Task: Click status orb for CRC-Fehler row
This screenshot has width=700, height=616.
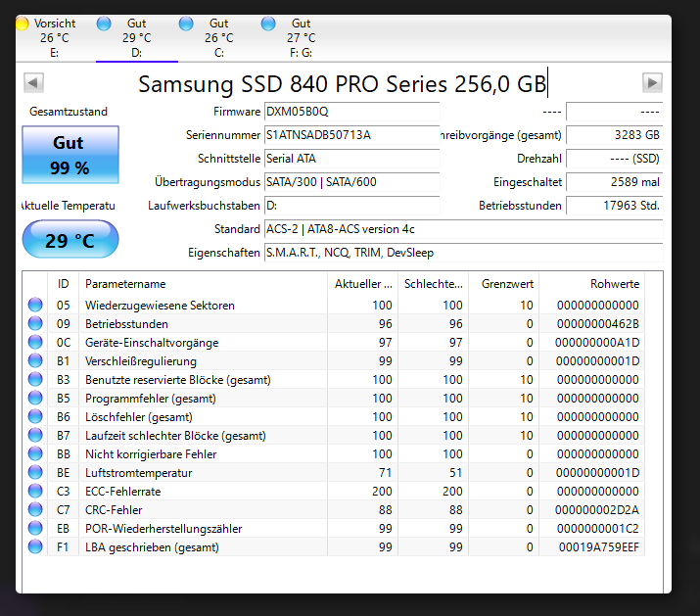Action: click(x=35, y=510)
